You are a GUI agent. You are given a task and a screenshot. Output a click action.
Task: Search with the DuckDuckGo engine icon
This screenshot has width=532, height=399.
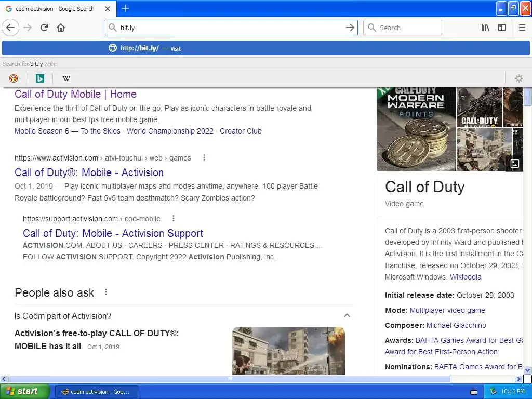[x=13, y=78]
